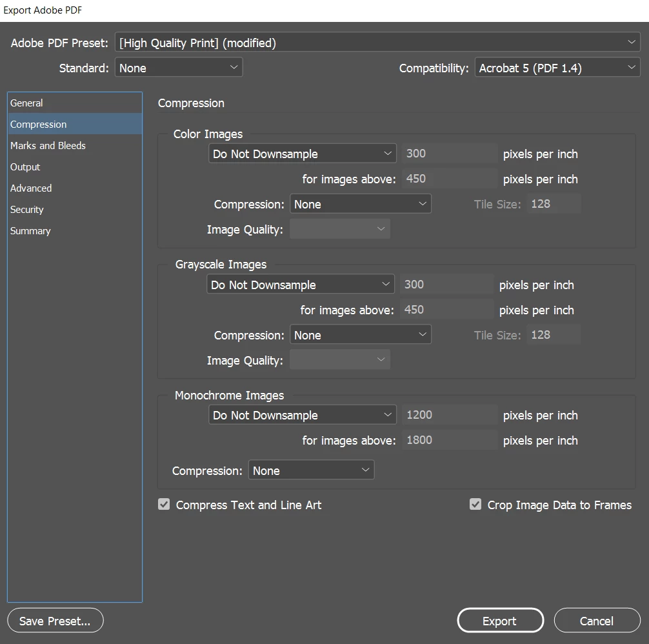Open the Standard dropdown set to None
Viewport: 649px width, 644px height.
click(179, 68)
